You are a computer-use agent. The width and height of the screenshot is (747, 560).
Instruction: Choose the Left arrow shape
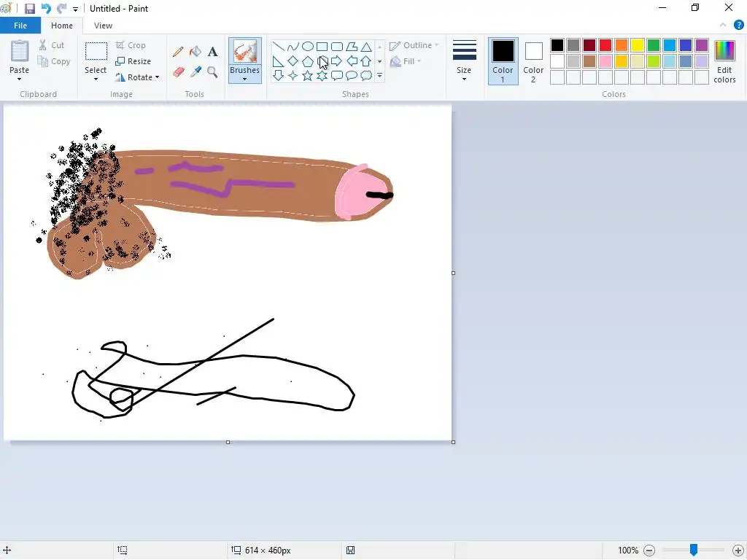click(352, 61)
